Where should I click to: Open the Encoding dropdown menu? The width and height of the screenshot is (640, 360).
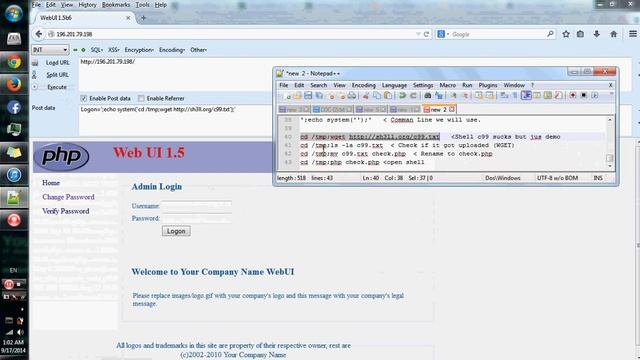pyautogui.click(x=172, y=50)
